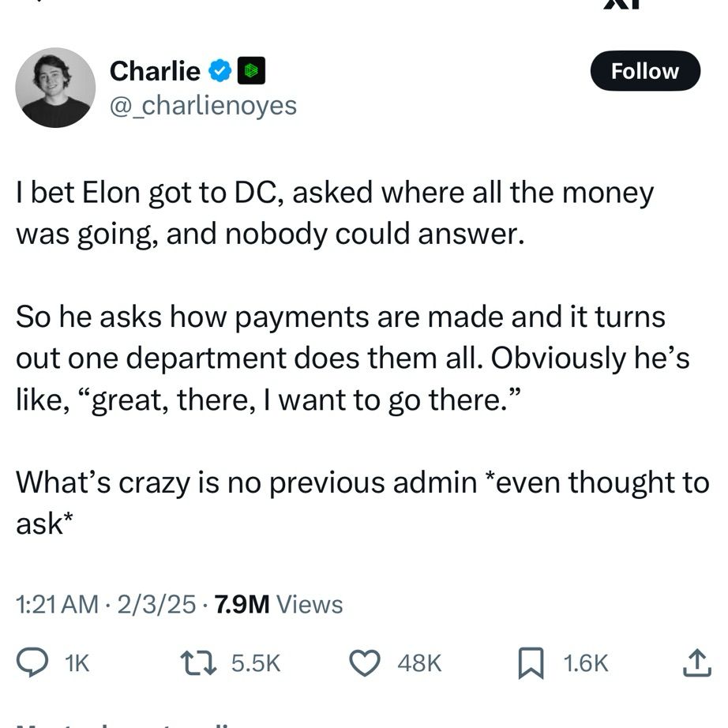Open Charlie's profile from the @_charlienoyes handle

(x=204, y=104)
